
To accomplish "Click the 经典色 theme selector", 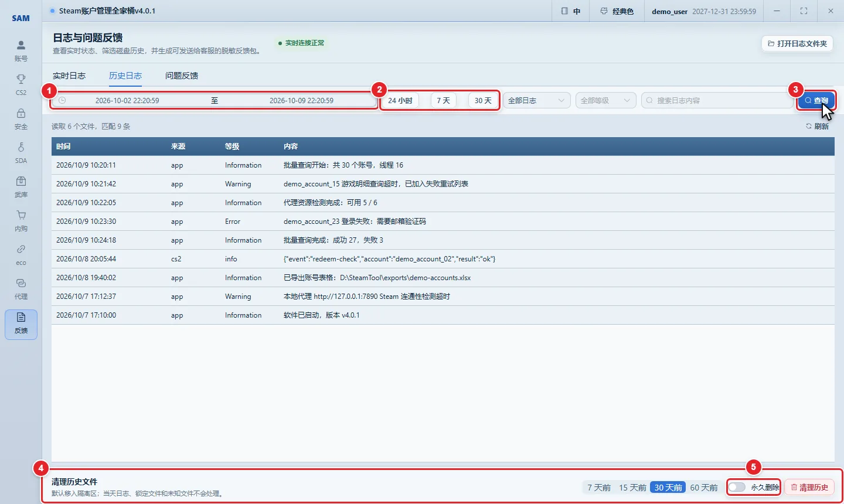I will click(617, 11).
